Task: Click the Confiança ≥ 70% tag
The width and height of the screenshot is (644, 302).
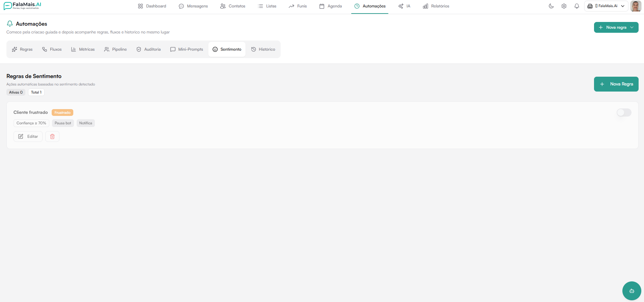Action: (x=31, y=123)
